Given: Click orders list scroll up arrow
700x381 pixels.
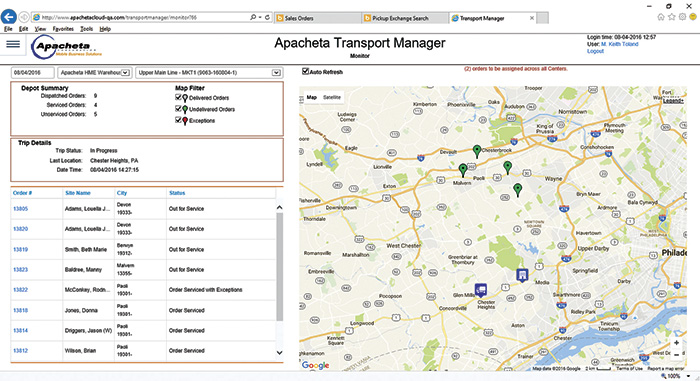Looking at the screenshot, I should point(279,207).
